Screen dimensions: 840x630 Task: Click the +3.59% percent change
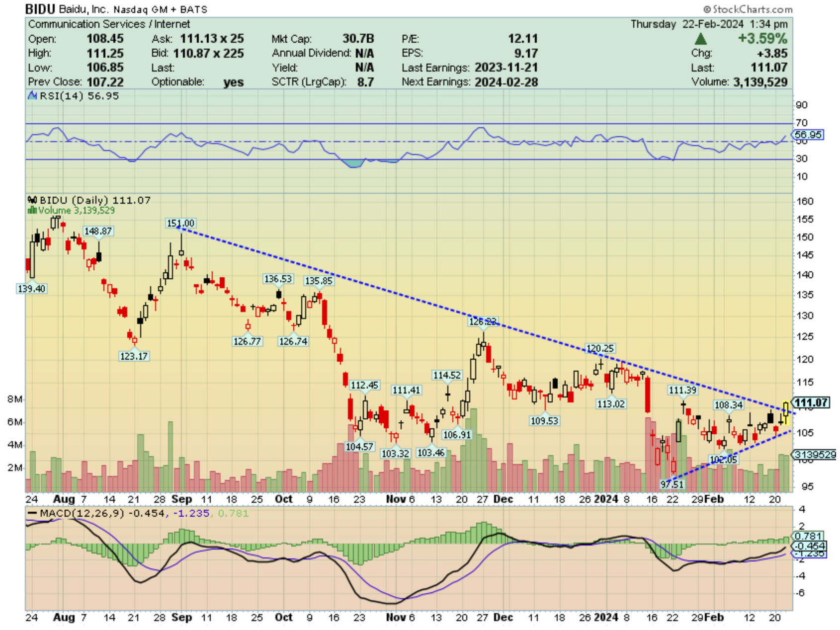762,39
